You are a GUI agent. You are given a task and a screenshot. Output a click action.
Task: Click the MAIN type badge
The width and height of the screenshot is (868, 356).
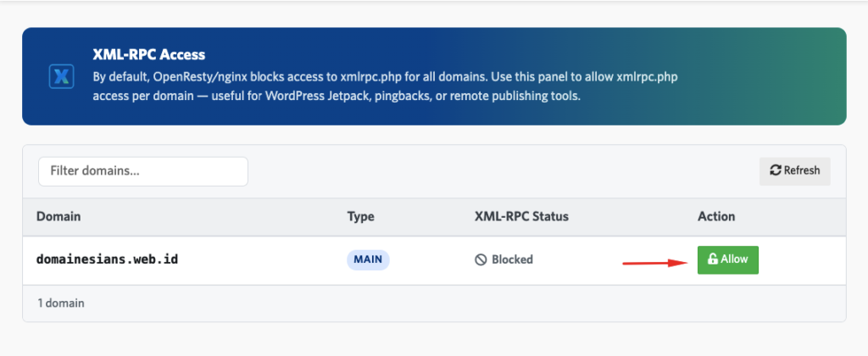pos(368,259)
